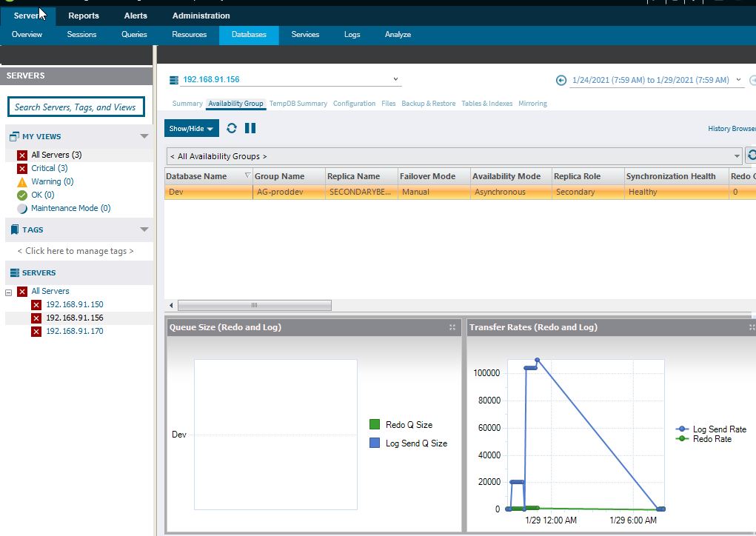Open the Summary sub-tab
Image resolution: width=756 pixels, height=536 pixels.
(187, 104)
